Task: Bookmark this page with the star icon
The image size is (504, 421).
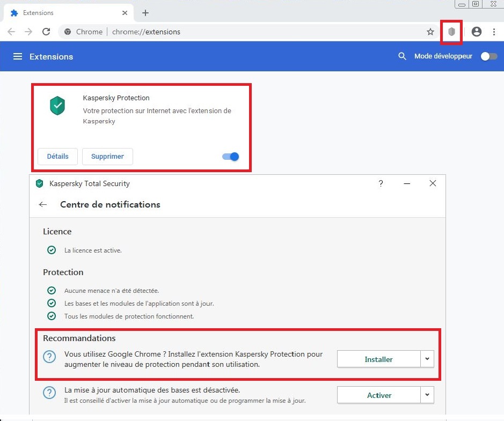Action: 430,32
